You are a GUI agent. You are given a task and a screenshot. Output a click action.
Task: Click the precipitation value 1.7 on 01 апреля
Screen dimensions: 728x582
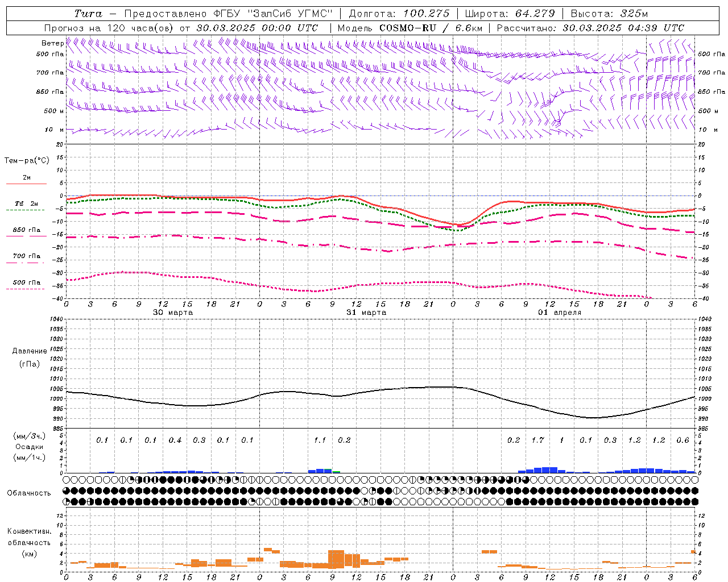(537, 440)
